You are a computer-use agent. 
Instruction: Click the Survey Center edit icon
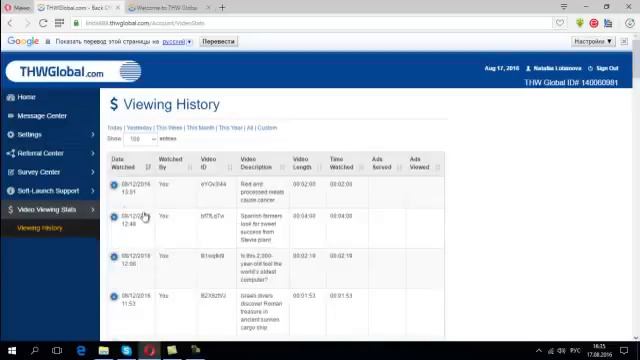click(x=11, y=172)
